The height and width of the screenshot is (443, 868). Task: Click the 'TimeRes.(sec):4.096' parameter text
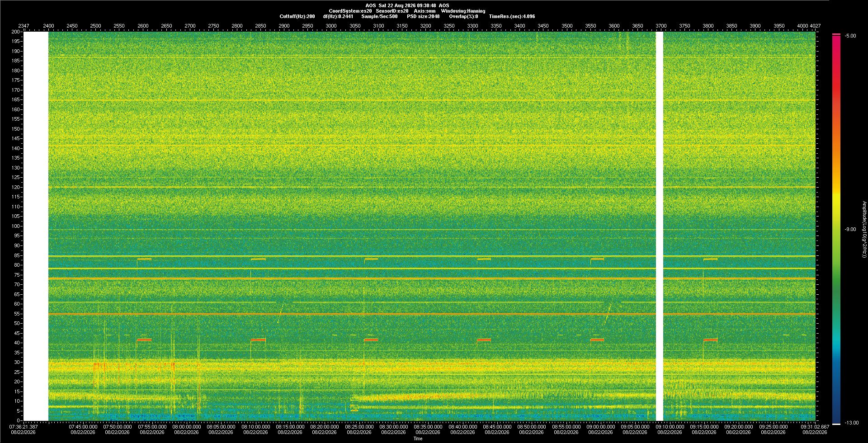[512, 16]
